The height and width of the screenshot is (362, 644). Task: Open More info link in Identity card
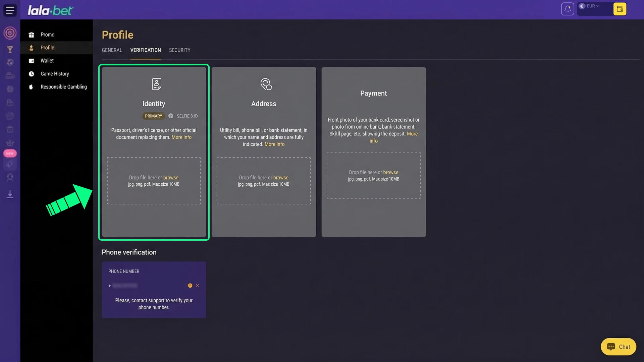[181, 137]
